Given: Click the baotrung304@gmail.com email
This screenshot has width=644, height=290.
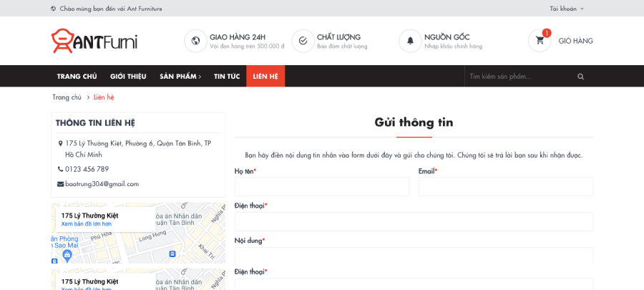Looking at the screenshot, I should 102,184.
